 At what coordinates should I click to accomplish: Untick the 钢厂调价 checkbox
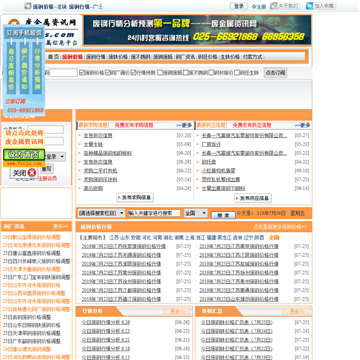(x=108, y=72)
